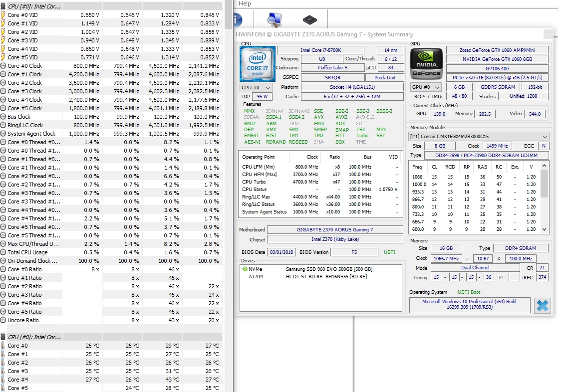Screen dimensions: 575x392
Task: Select the Ring/LLC Max operating point row
Action: [320, 196]
